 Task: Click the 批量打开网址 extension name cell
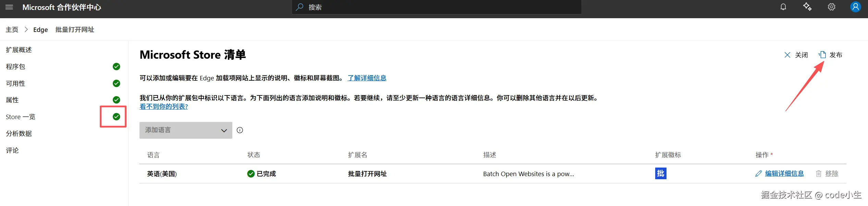click(367, 174)
